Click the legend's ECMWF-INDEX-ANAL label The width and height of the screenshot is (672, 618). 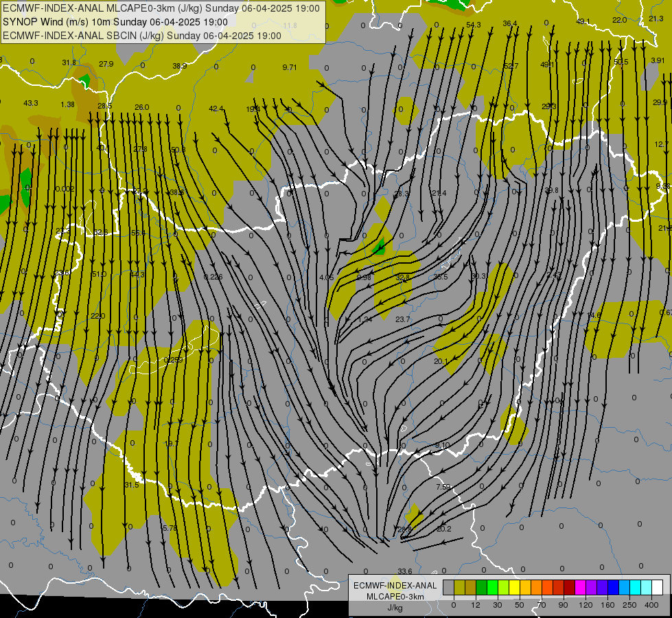(x=395, y=586)
